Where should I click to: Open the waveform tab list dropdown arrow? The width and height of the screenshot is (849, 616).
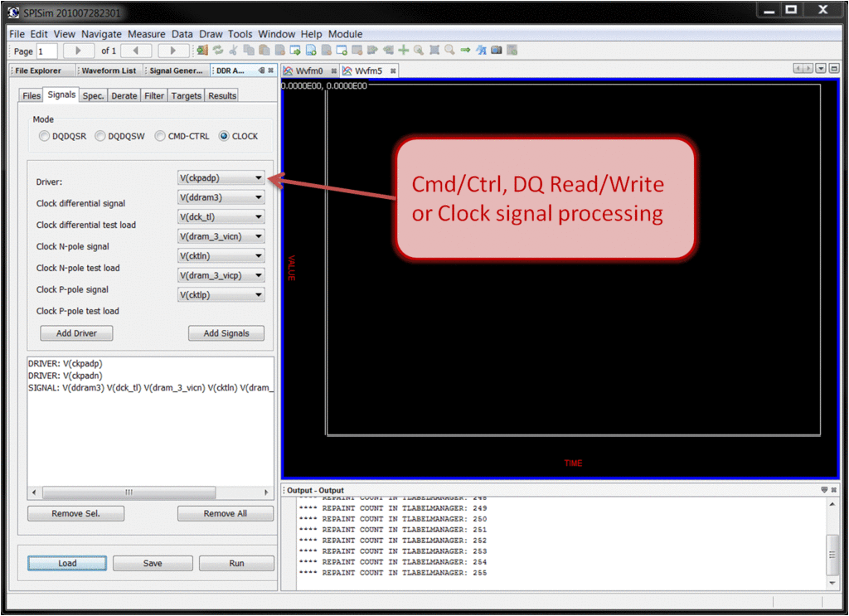tap(821, 69)
